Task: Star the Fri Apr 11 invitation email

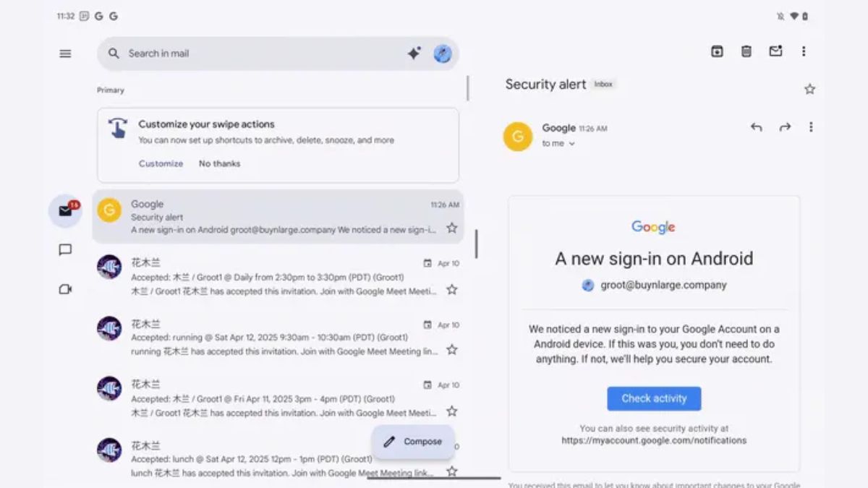Action: (452, 411)
